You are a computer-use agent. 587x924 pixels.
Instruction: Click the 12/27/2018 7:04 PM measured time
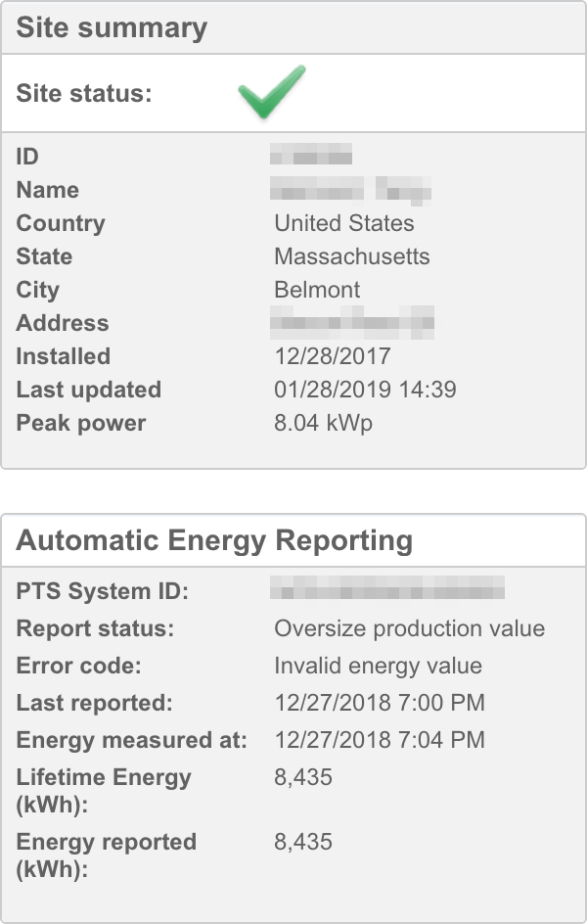[x=380, y=740]
